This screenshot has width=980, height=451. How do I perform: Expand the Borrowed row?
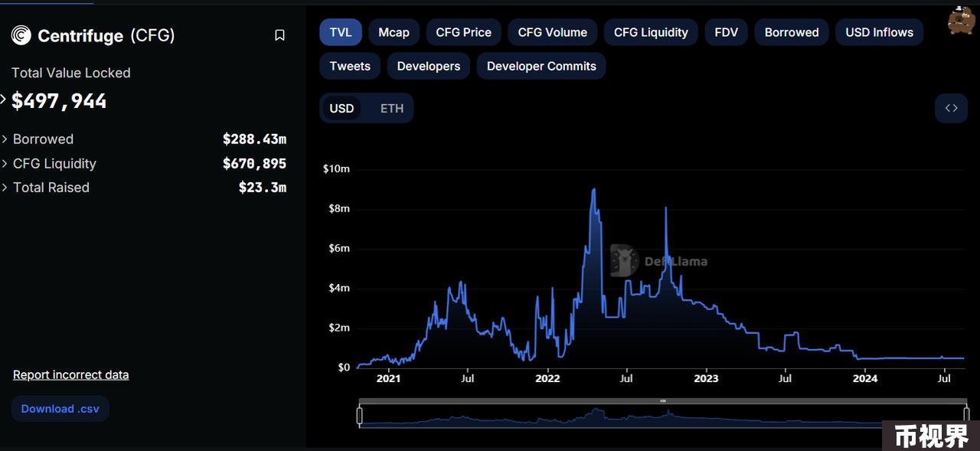coord(5,139)
